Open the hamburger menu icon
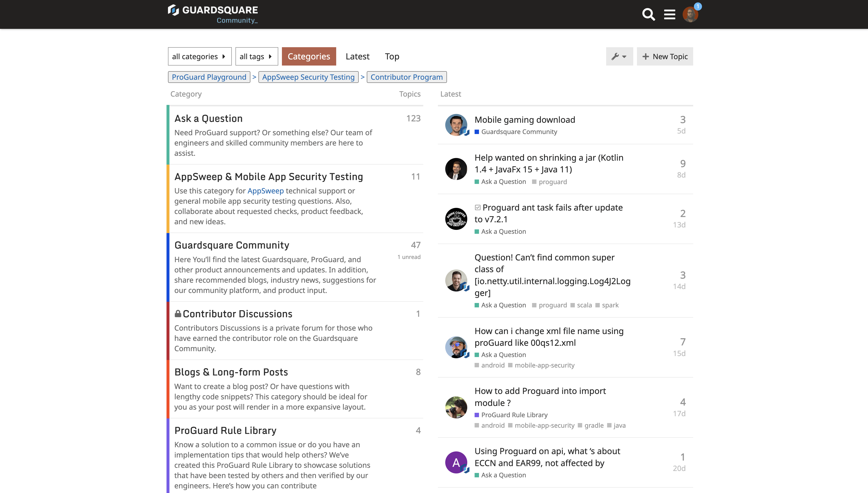 tap(669, 15)
